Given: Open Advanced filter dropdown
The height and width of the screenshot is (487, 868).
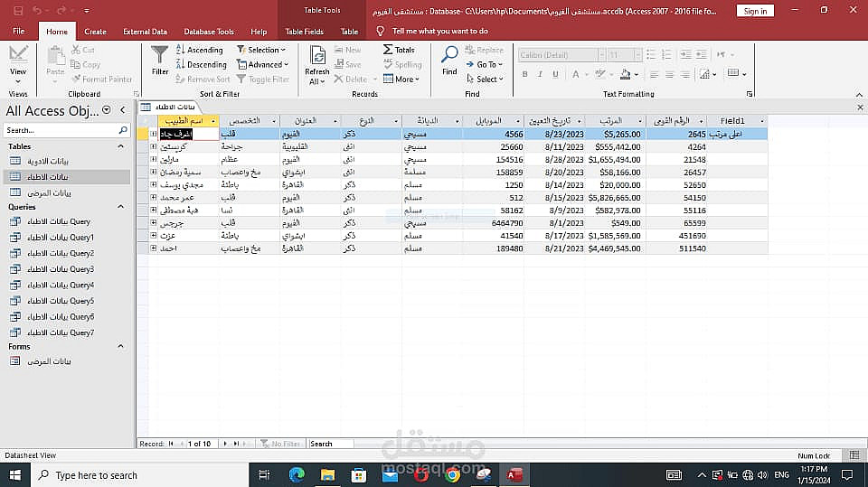Looking at the screenshot, I should coord(263,65).
